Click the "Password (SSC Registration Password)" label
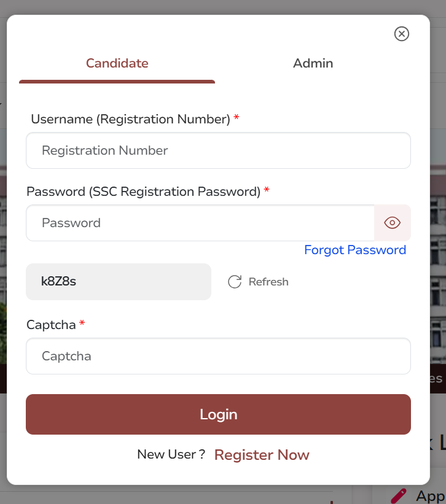446x504 pixels. tap(143, 192)
